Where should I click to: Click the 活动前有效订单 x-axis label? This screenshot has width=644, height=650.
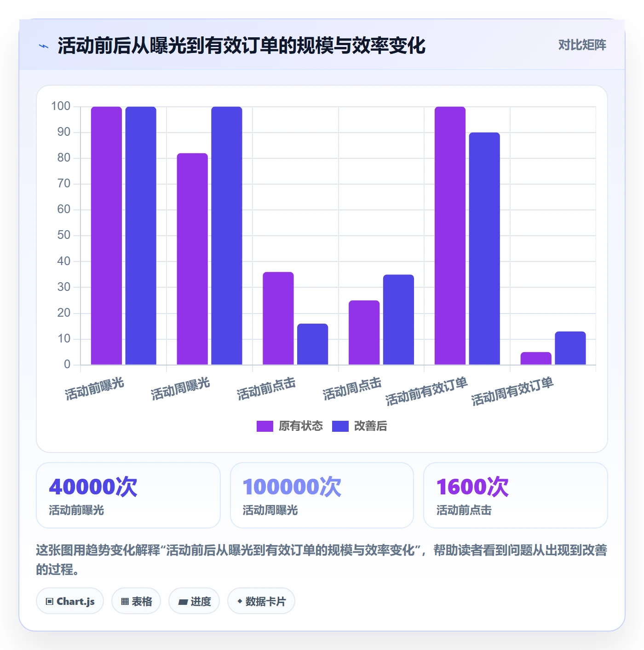[x=426, y=392]
